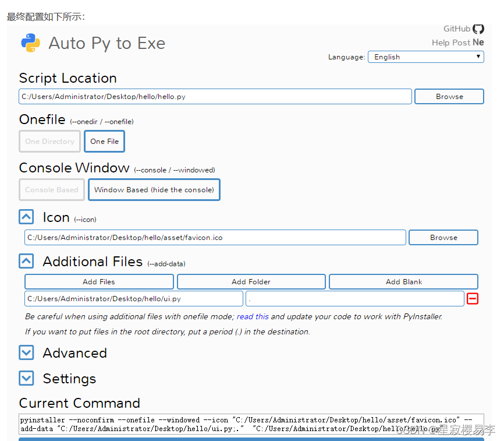
Task: Collapse the Icon section
Action: click(26, 217)
